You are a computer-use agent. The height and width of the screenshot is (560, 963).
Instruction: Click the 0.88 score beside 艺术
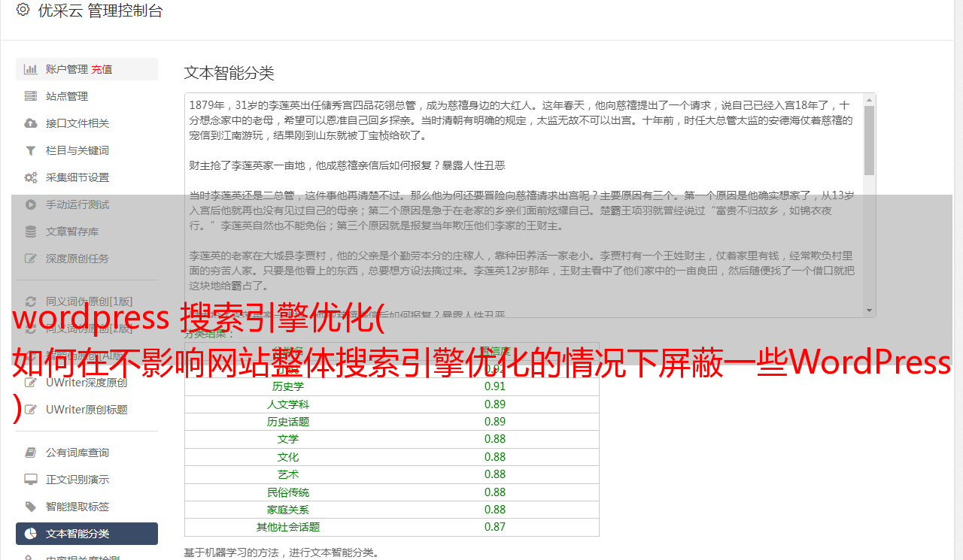coord(495,474)
